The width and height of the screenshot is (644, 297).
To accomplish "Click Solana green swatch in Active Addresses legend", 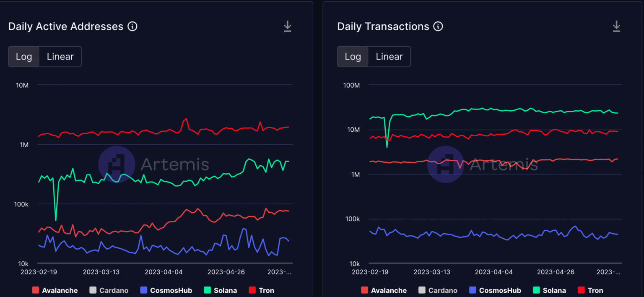I will [208, 290].
